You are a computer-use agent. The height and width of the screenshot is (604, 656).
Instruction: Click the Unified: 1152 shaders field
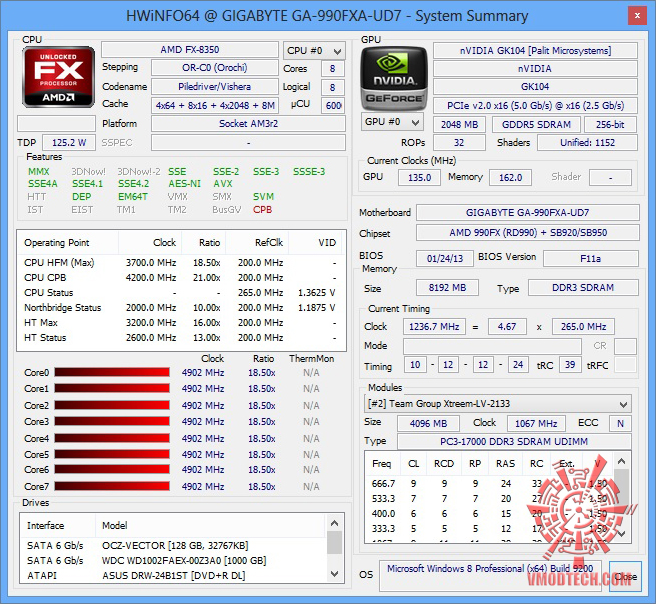pos(587,143)
